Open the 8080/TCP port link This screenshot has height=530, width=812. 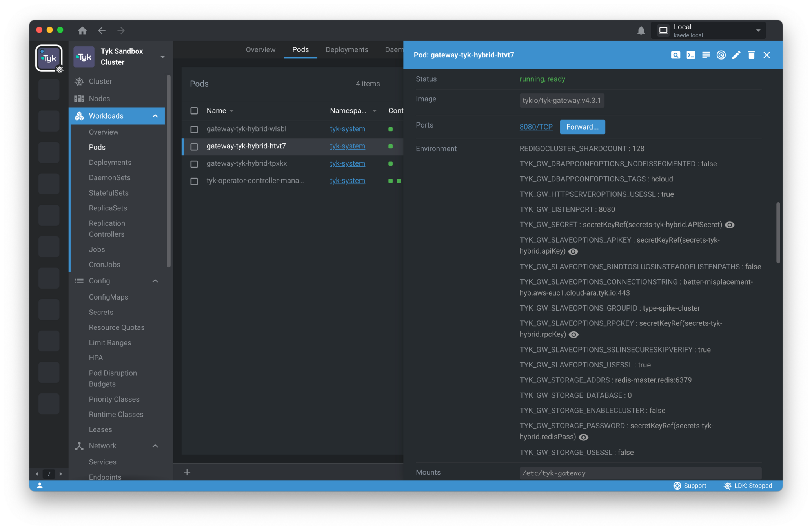536,127
